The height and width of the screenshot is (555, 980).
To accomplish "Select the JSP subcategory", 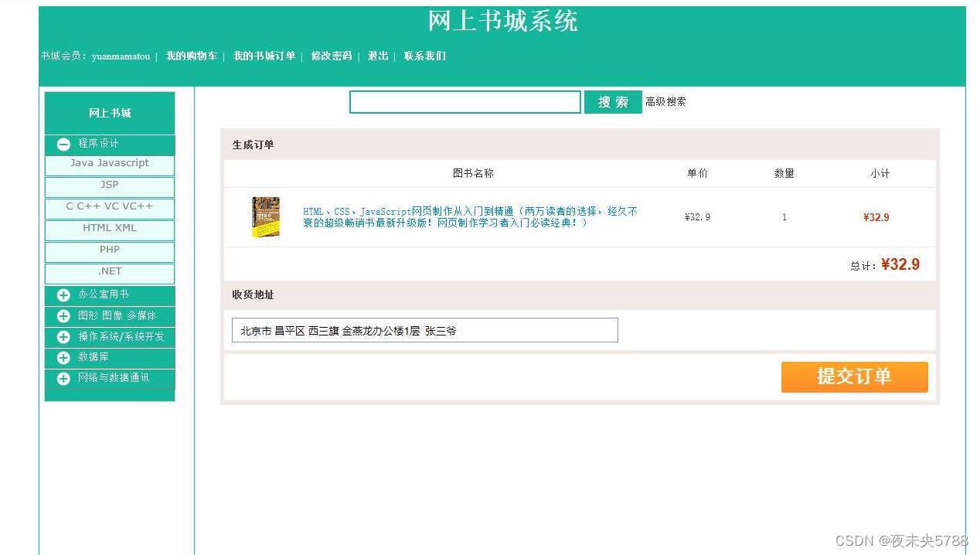I will [x=110, y=186].
